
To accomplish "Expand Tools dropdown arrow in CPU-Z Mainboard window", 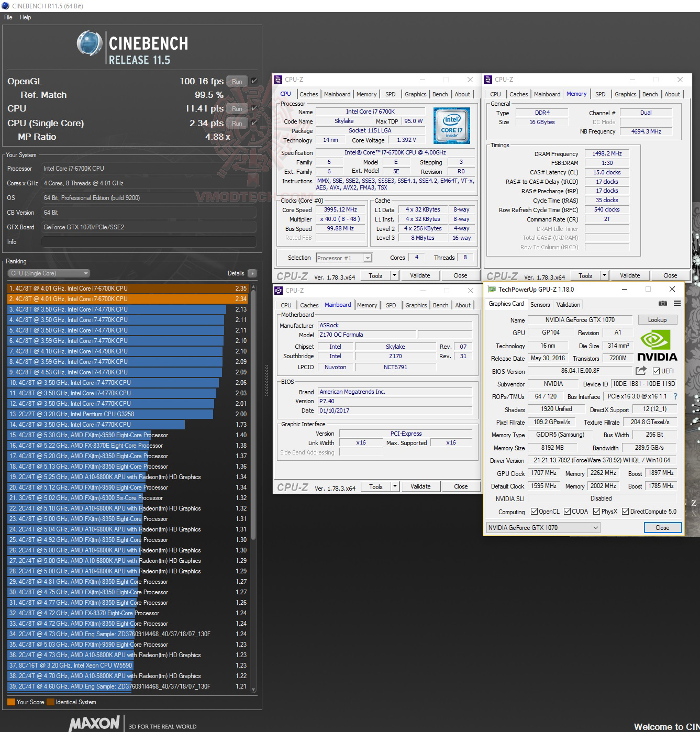I will [x=395, y=486].
